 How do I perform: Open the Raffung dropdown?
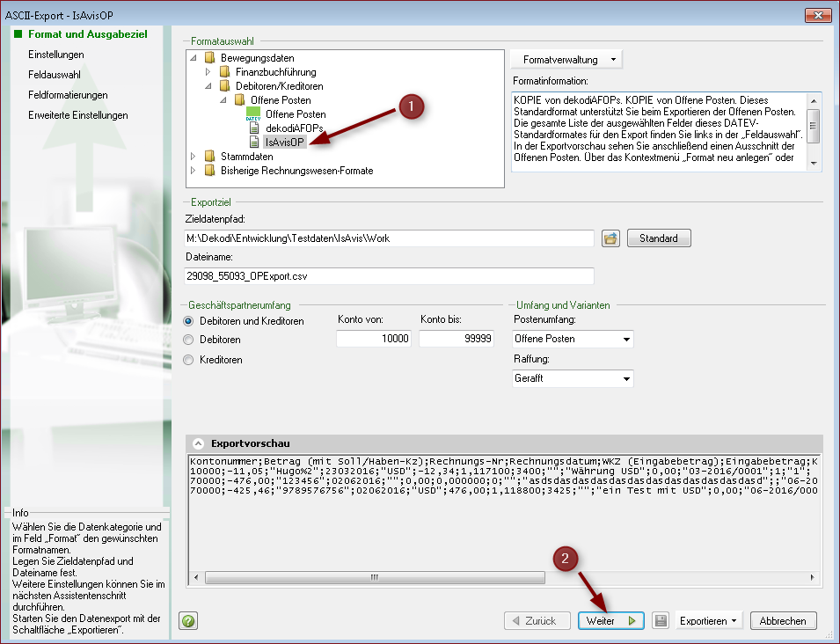[626, 379]
